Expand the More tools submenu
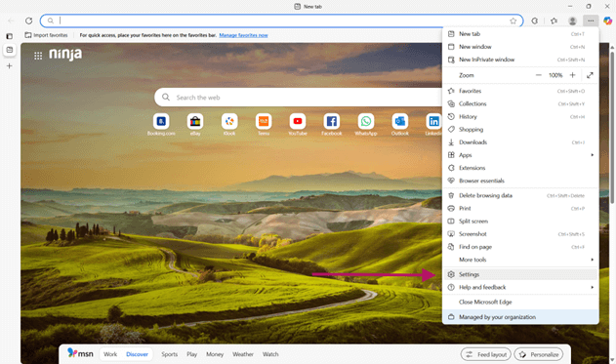616x364 pixels. tap(520, 260)
